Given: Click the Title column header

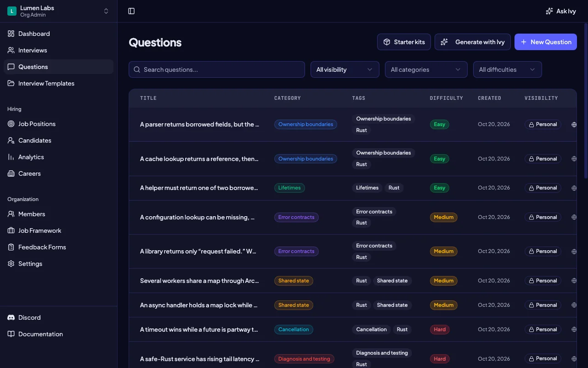Looking at the screenshot, I should pos(148,98).
